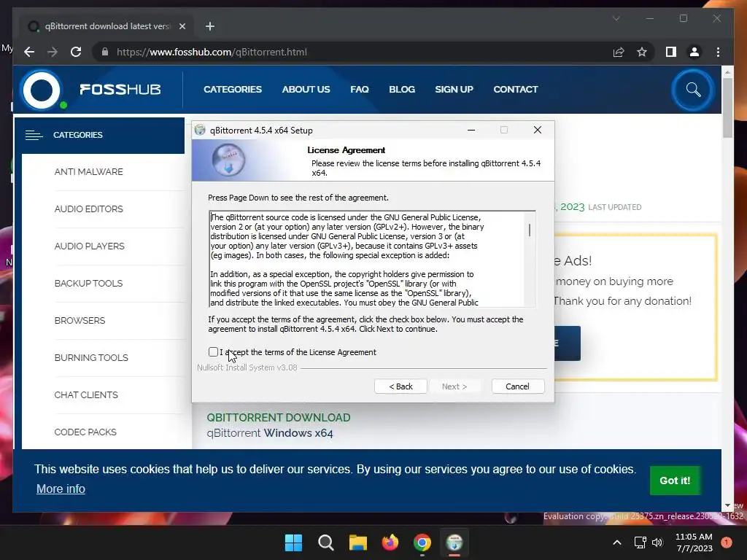Click the license text scrollbar thumb
This screenshot has width=747, height=560.
(x=530, y=230)
